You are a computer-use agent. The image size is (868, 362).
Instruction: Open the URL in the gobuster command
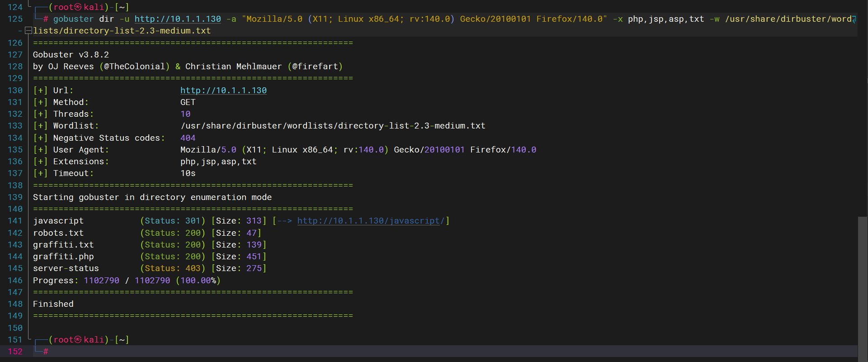pyautogui.click(x=178, y=19)
